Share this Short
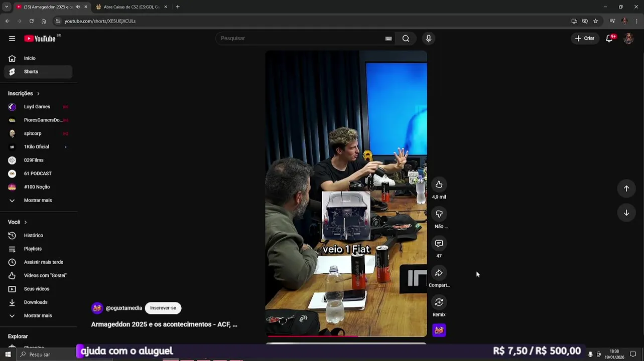This screenshot has height=361, width=644. pos(439,273)
